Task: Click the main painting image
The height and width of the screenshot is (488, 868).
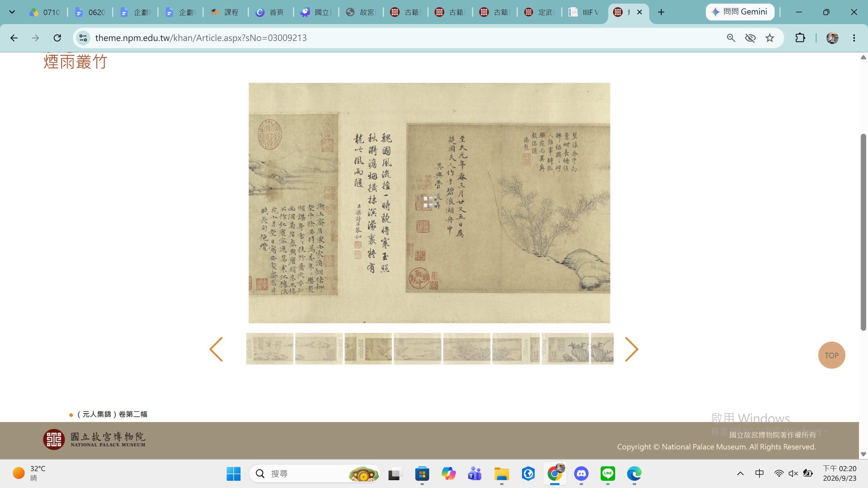Action: point(429,203)
